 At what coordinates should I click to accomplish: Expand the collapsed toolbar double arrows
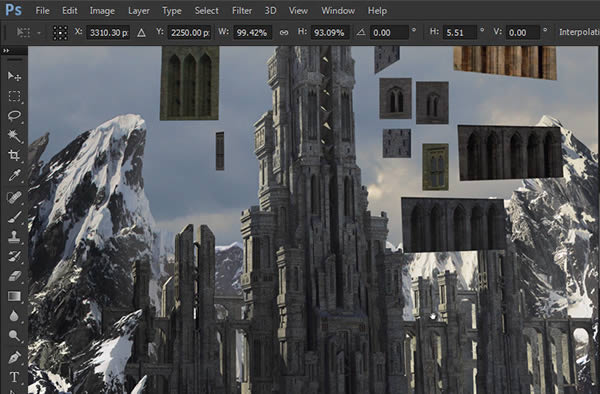click(x=6, y=50)
